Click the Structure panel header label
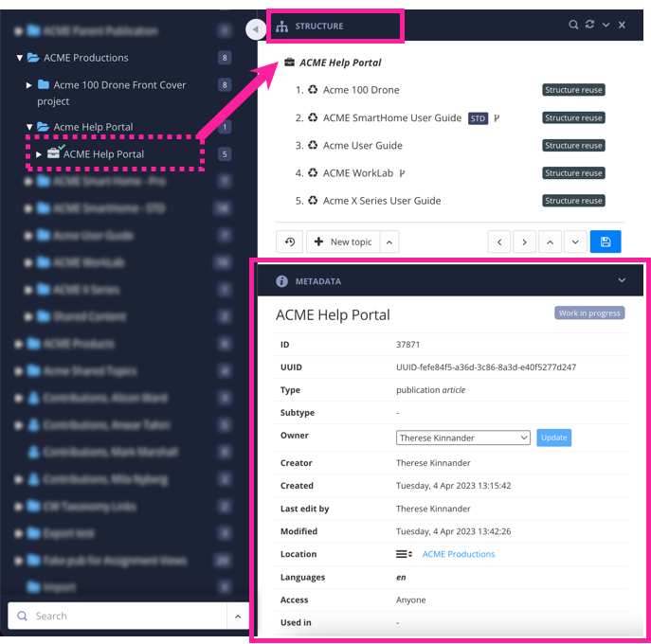The image size is (651, 644). pyautogui.click(x=318, y=27)
